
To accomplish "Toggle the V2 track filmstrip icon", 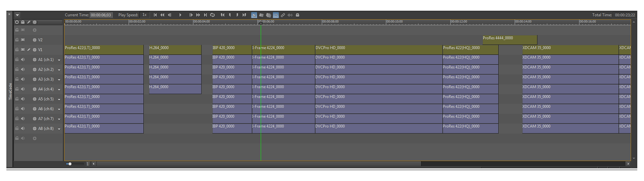I will point(23,40).
